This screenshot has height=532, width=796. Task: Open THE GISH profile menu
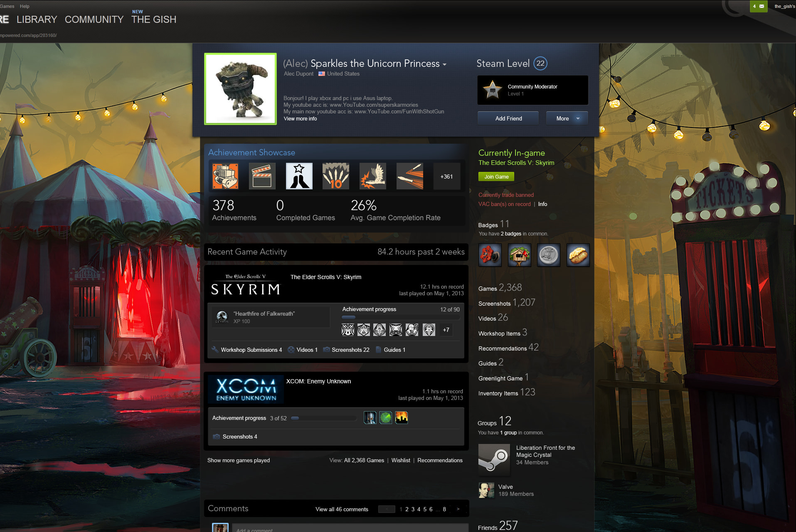tap(154, 20)
